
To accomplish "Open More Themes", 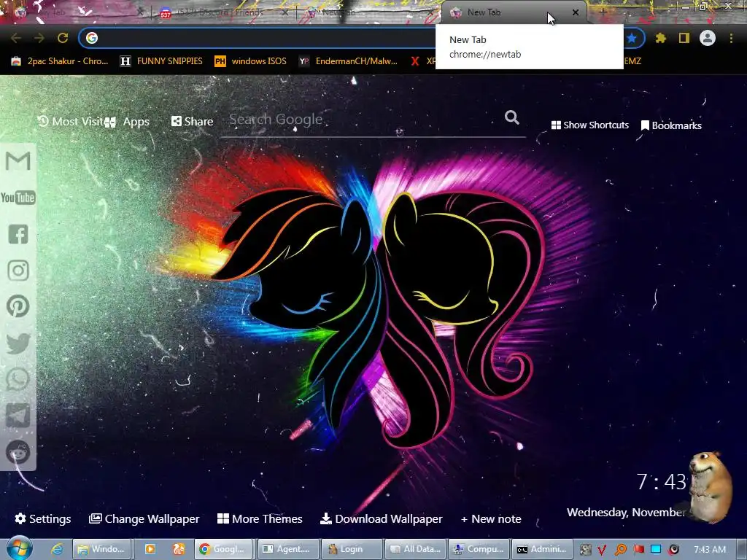I will (260, 518).
